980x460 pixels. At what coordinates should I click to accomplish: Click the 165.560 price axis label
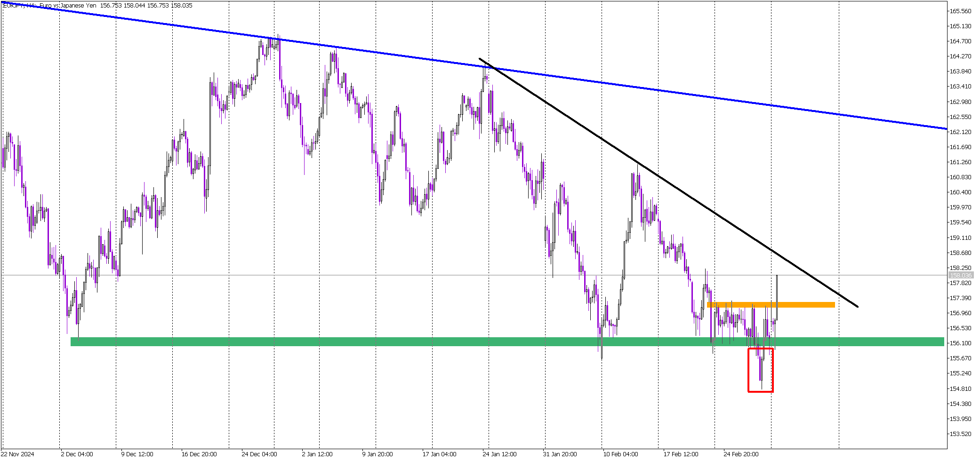pos(960,11)
